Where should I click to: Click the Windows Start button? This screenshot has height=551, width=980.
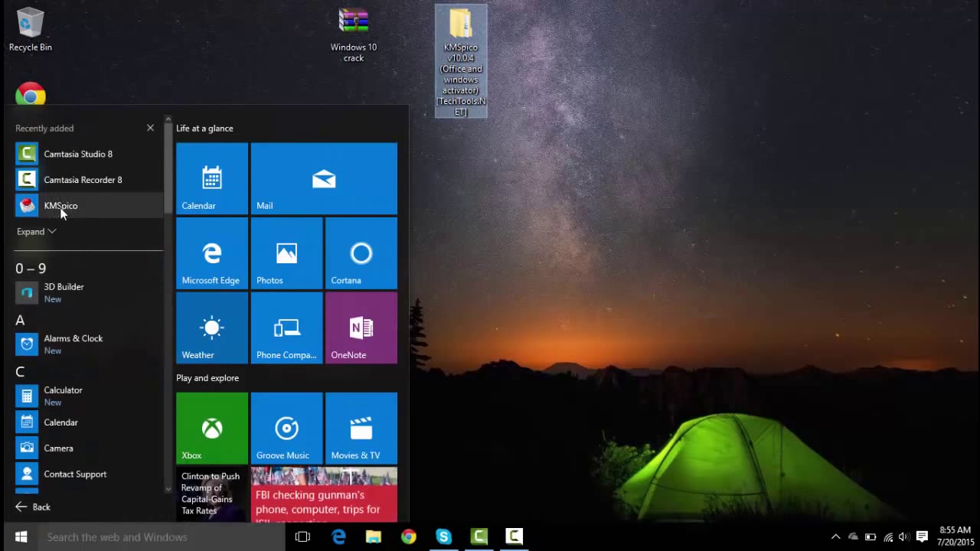click(21, 536)
